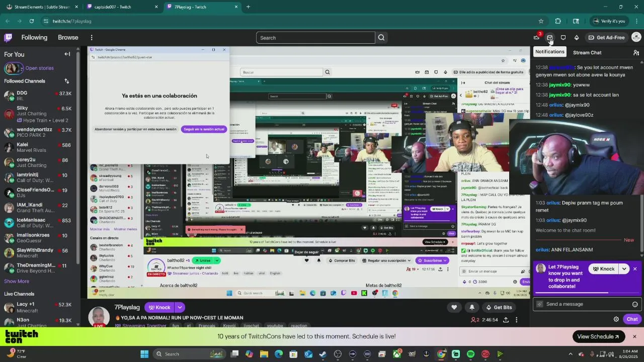Switch to captside007 Twitch tab
The height and width of the screenshot is (362, 644).
coord(122,7)
